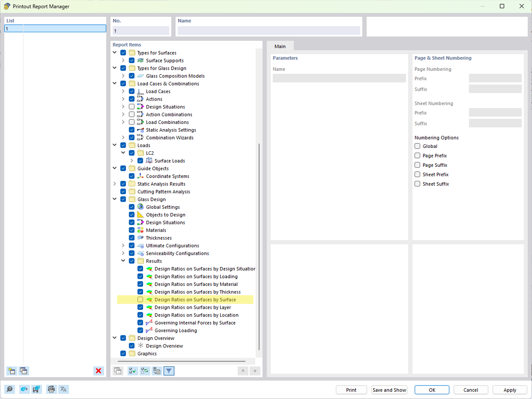
Task: Click the check-all report items icon
Action: pos(132,371)
